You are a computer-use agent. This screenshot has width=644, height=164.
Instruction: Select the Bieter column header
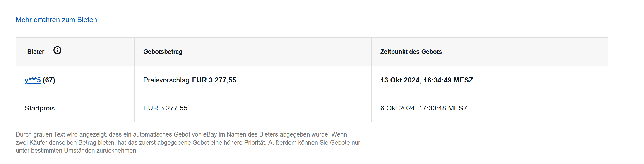point(36,52)
